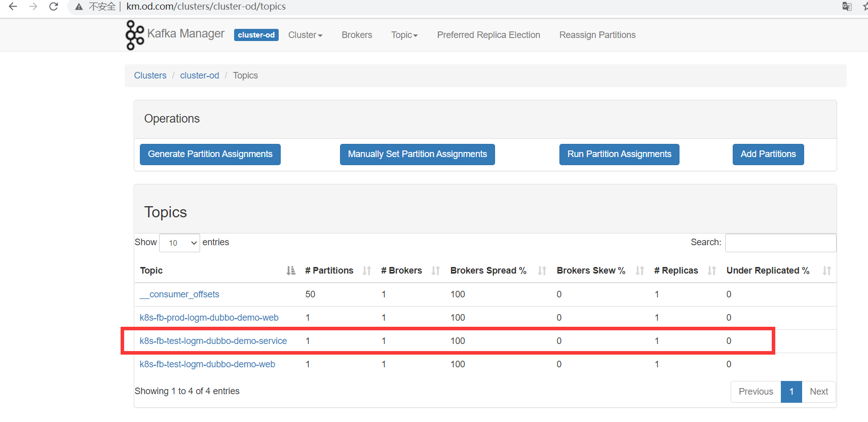Open Reassign Partitions page

597,35
